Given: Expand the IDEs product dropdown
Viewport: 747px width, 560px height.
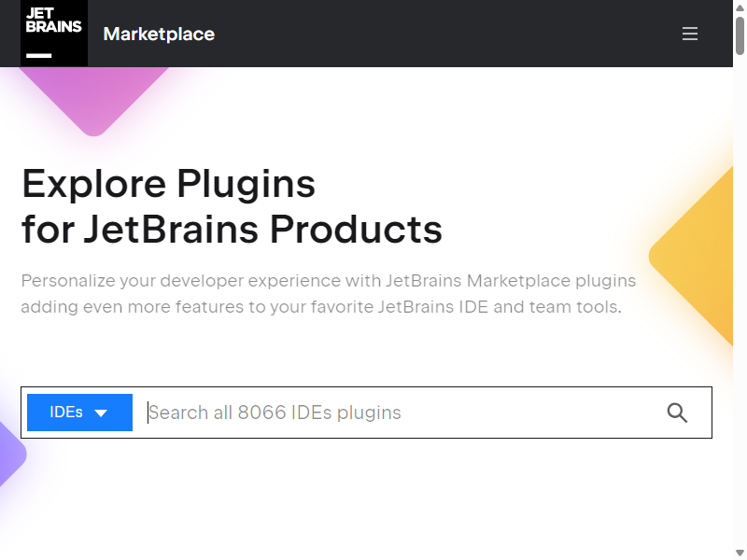Looking at the screenshot, I should [79, 413].
